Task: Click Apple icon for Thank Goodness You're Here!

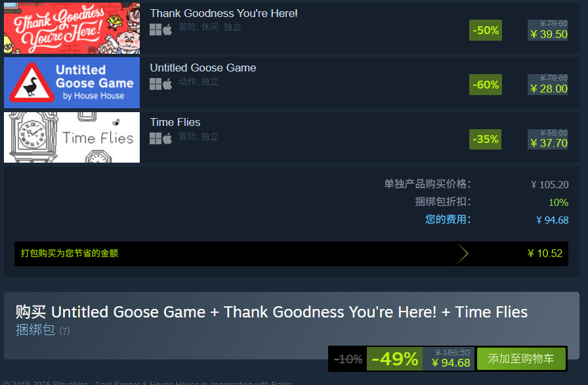Action: pos(167,30)
